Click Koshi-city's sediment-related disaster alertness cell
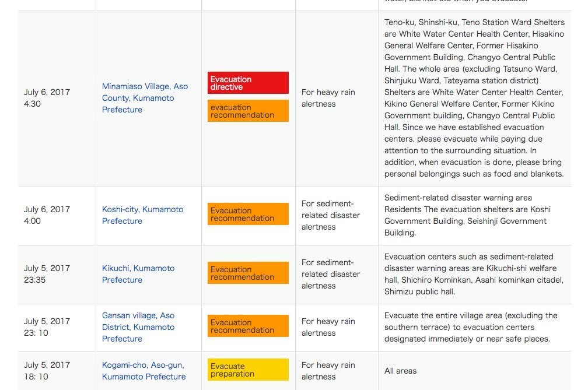 [331, 215]
